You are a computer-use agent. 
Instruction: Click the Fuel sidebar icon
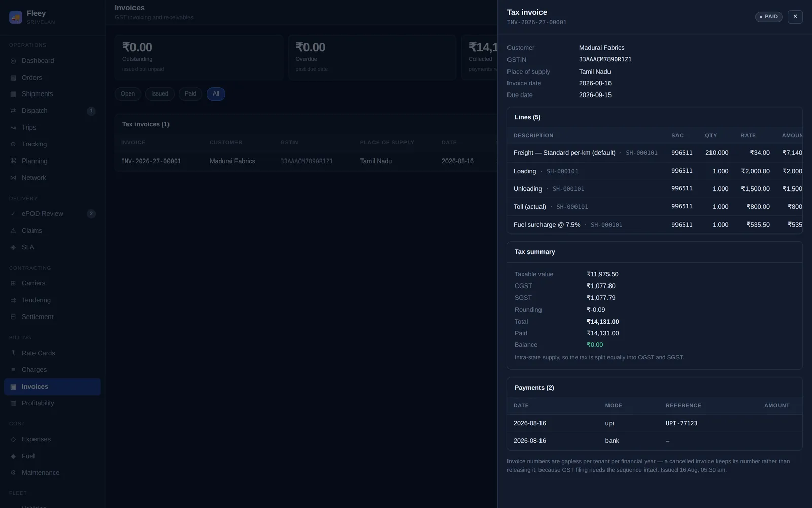(x=13, y=456)
